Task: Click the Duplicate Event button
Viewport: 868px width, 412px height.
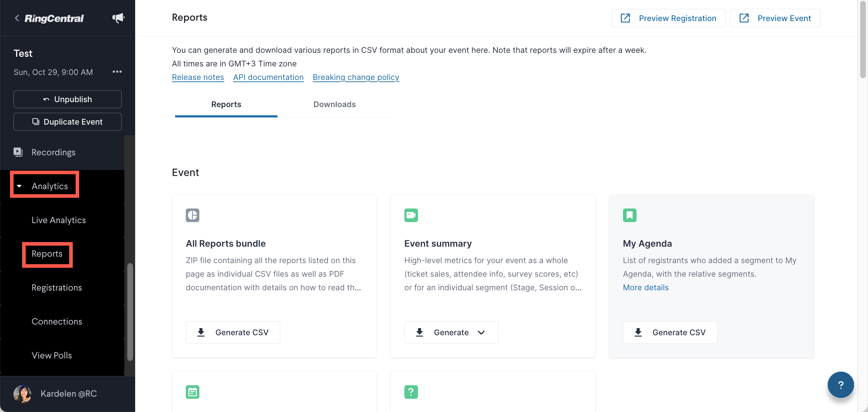Action: [x=67, y=122]
